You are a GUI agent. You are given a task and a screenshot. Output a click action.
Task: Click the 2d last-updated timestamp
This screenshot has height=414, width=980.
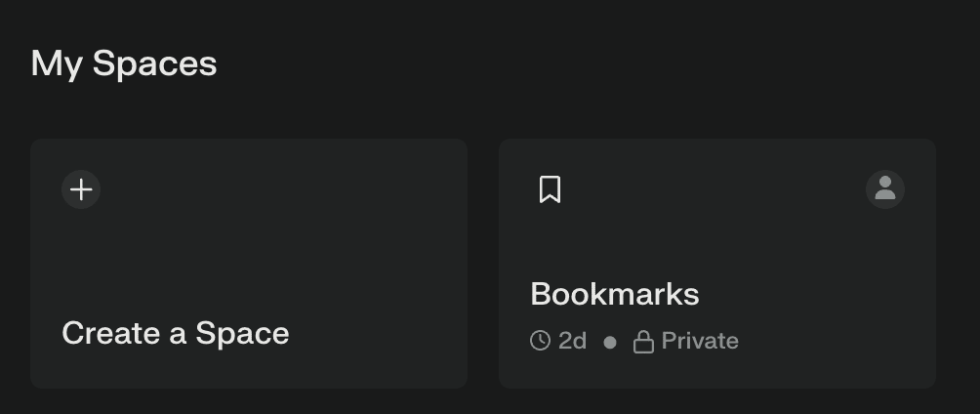click(x=573, y=341)
